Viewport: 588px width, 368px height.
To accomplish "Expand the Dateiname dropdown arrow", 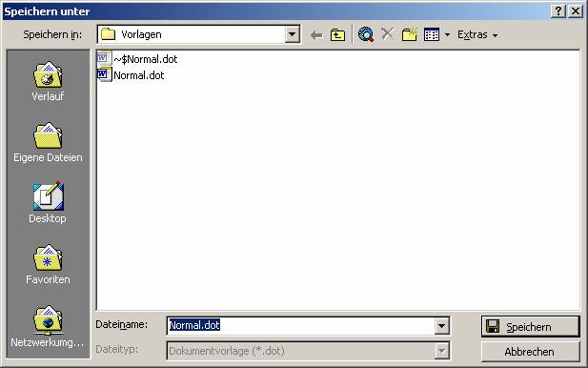I will tap(442, 326).
